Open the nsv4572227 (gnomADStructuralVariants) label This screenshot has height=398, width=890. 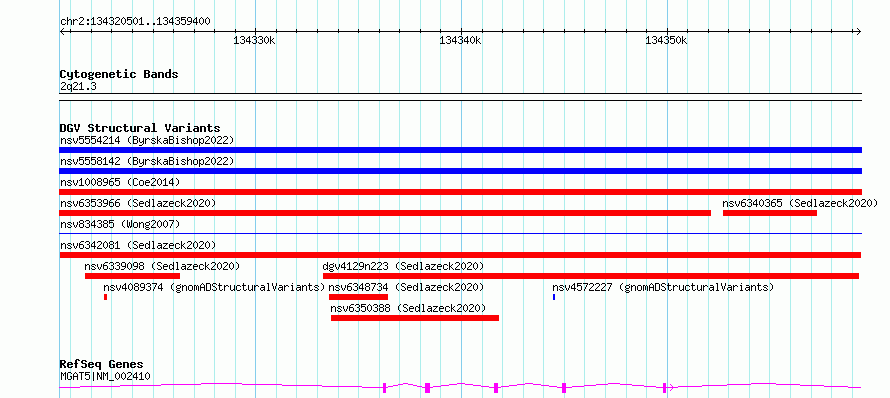click(663, 288)
